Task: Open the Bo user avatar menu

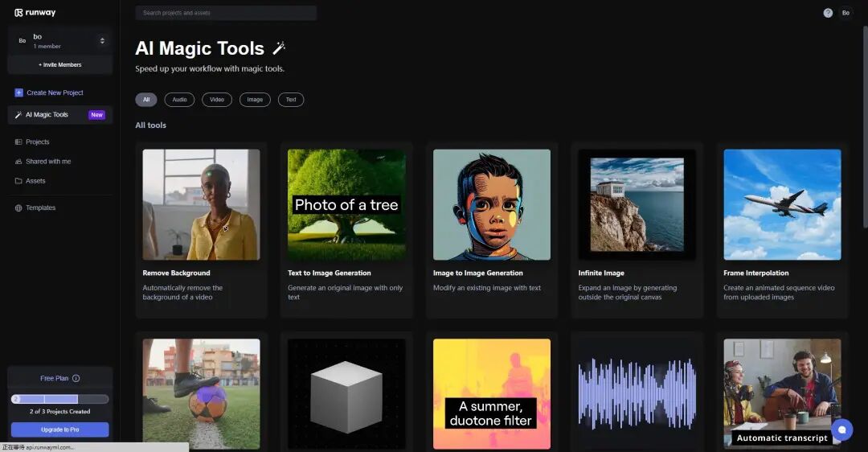Action: click(845, 13)
